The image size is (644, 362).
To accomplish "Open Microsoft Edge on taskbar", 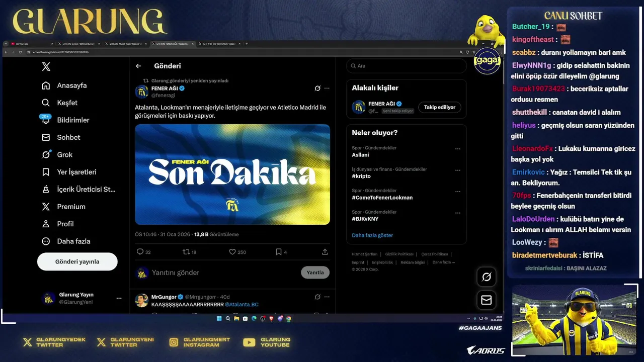I will 254,318.
